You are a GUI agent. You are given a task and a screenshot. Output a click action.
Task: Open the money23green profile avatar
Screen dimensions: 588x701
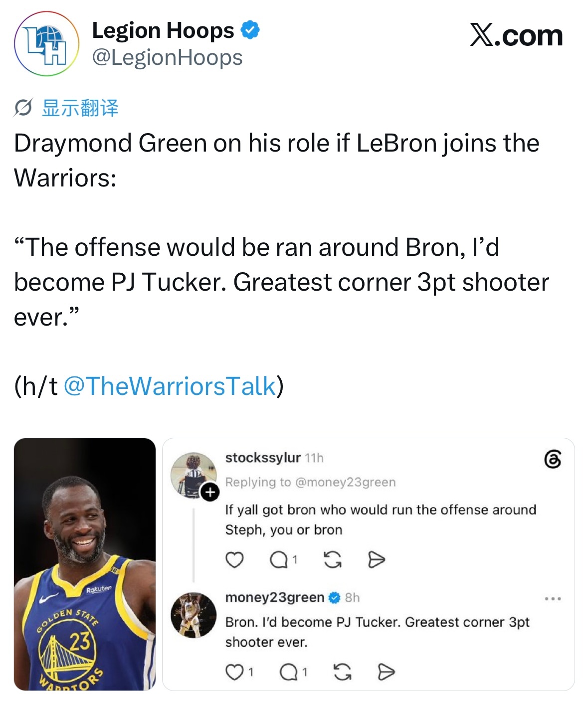pyautogui.click(x=194, y=615)
